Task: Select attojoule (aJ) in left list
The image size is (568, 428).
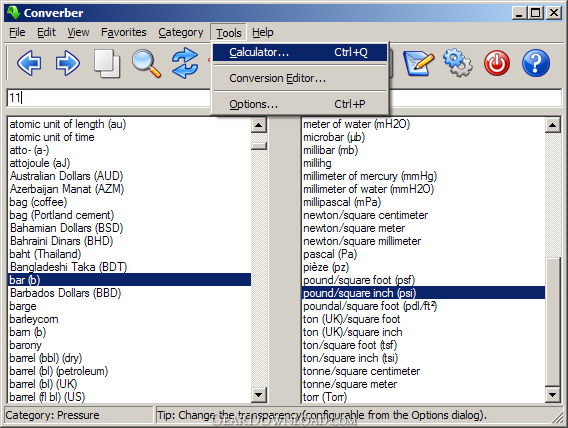Action: pos(40,163)
